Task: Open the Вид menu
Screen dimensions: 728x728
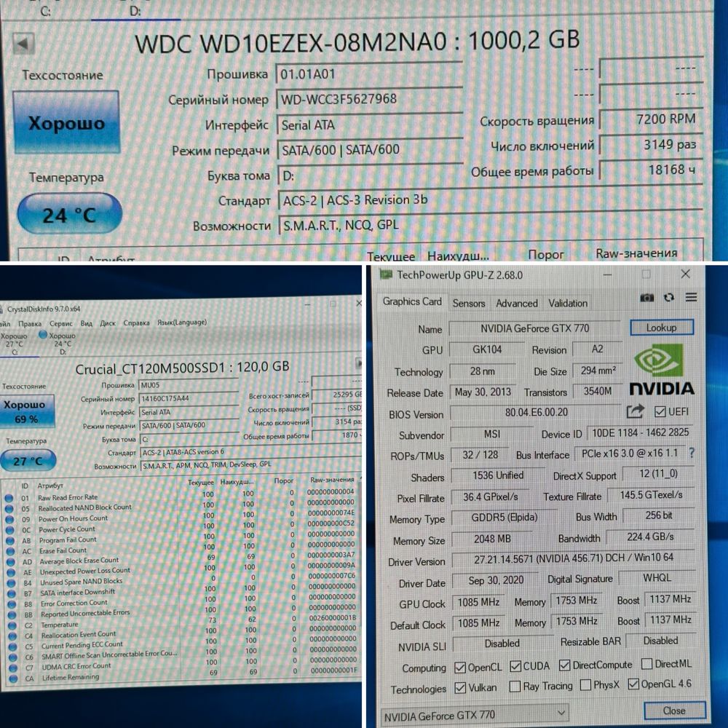Action: tap(87, 323)
